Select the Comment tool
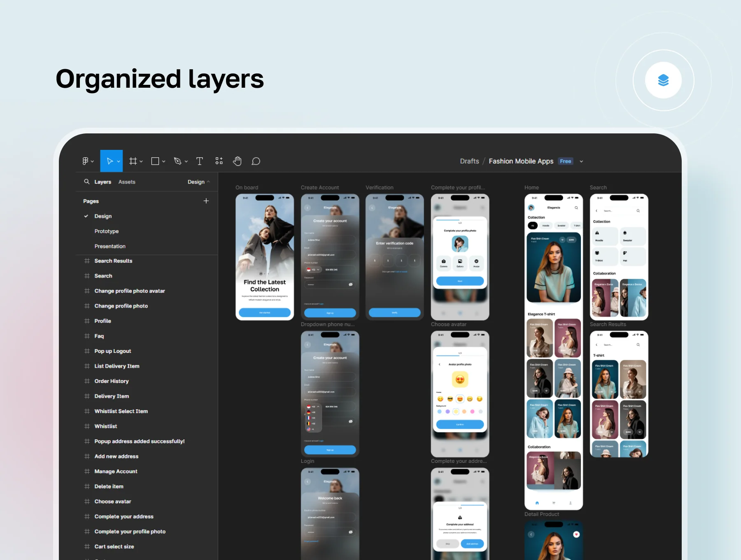Viewport: 741px width, 560px height. pos(256,161)
